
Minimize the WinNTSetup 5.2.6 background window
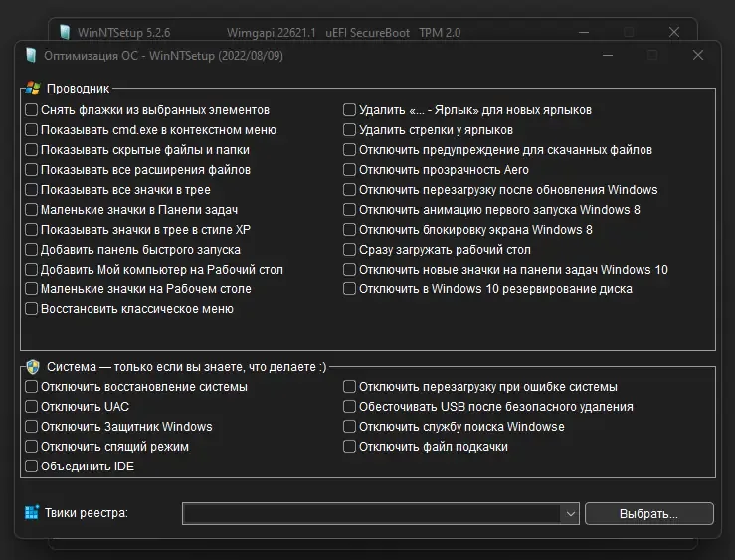click(x=584, y=32)
